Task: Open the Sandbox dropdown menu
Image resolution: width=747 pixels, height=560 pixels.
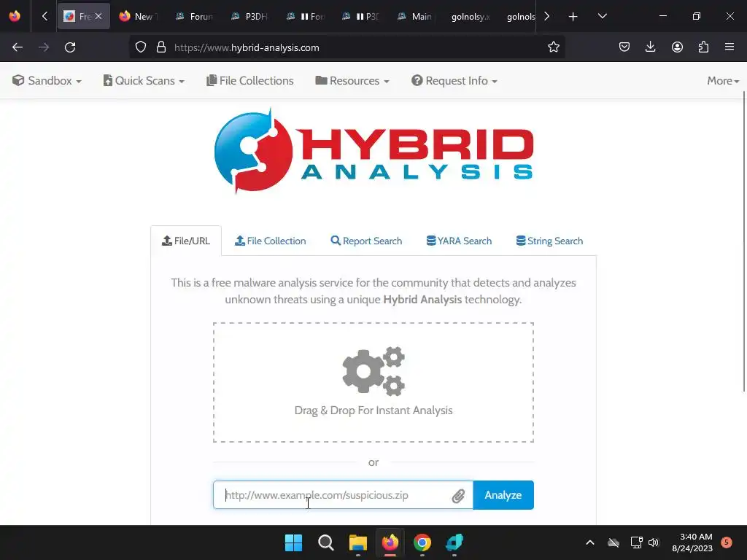Action: [47, 80]
